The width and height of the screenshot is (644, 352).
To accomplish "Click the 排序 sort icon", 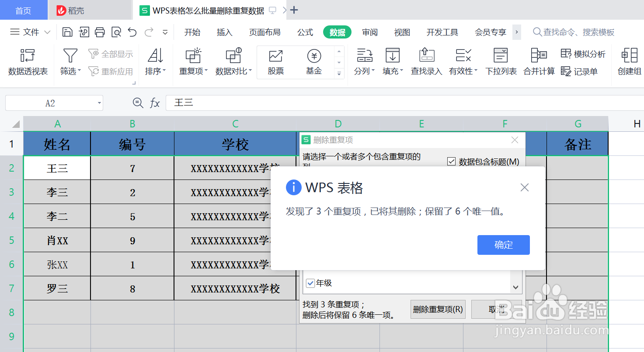I will click(155, 56).
